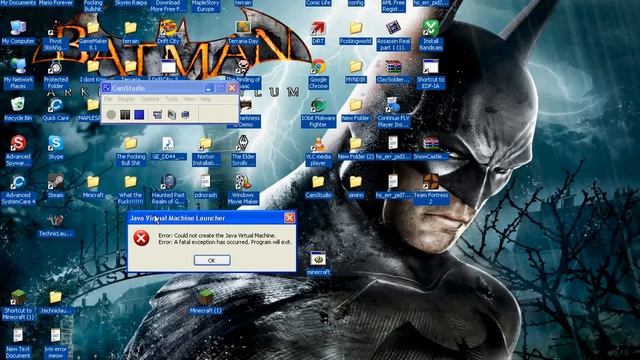Screen dimensions: 640x360
Task: Select the jvm error meow file icon
Action: (56, 343)
